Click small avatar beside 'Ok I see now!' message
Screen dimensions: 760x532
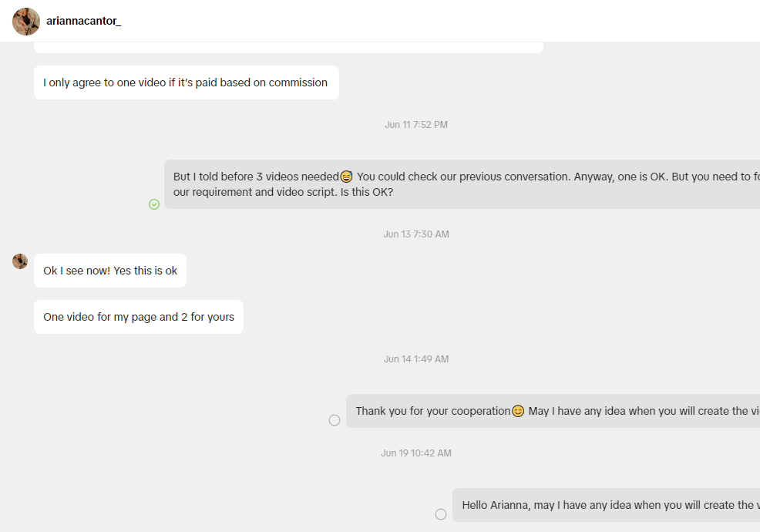[20, 261]
